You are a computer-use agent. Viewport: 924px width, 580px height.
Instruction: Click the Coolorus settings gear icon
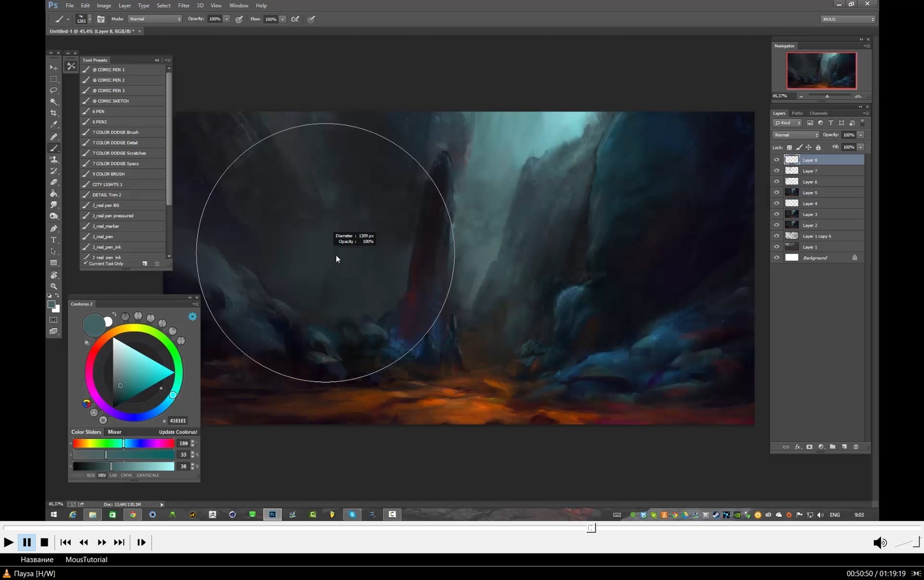coord(192,316)
